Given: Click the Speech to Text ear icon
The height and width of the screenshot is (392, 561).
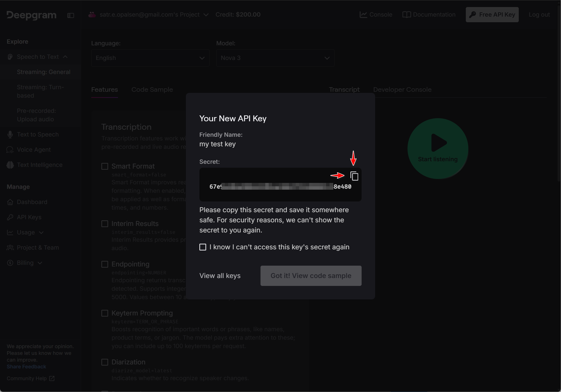Looking at the screenshot, I should [x=10, y=57].
